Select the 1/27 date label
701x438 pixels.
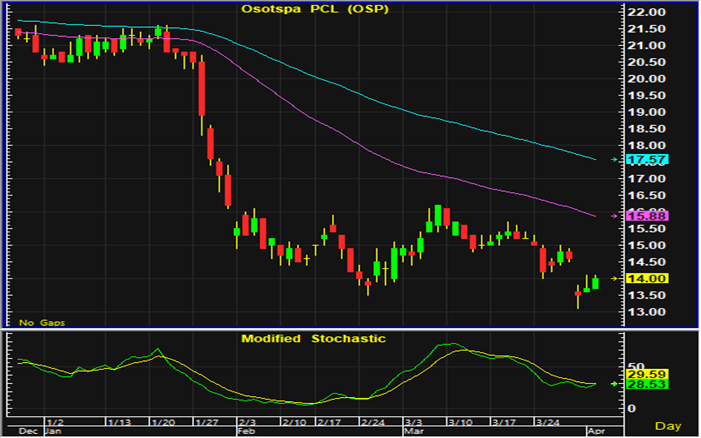tap(207, 422)
